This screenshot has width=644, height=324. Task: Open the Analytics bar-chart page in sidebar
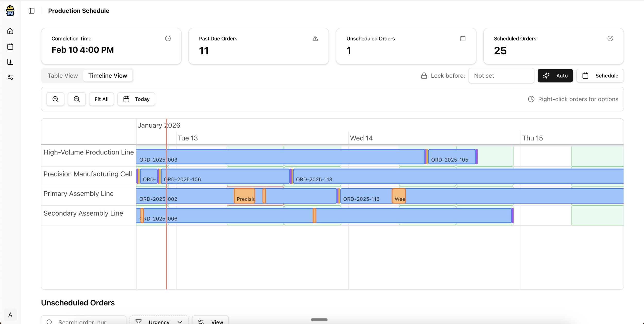pyautogui.click(x=10, y=62)
